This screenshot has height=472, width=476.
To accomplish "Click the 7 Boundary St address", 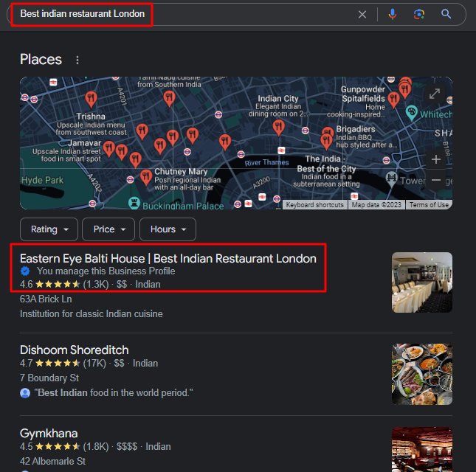I will [49, 378].
